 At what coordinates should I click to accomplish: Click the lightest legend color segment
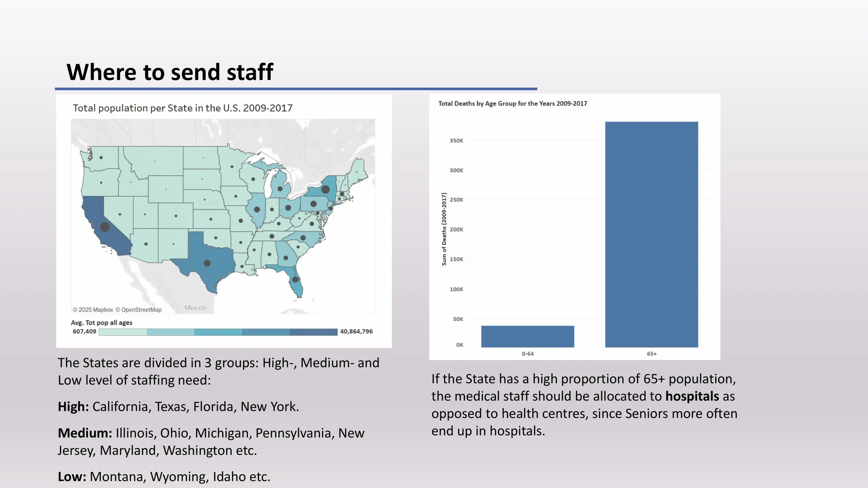click(x=123, y=332)
